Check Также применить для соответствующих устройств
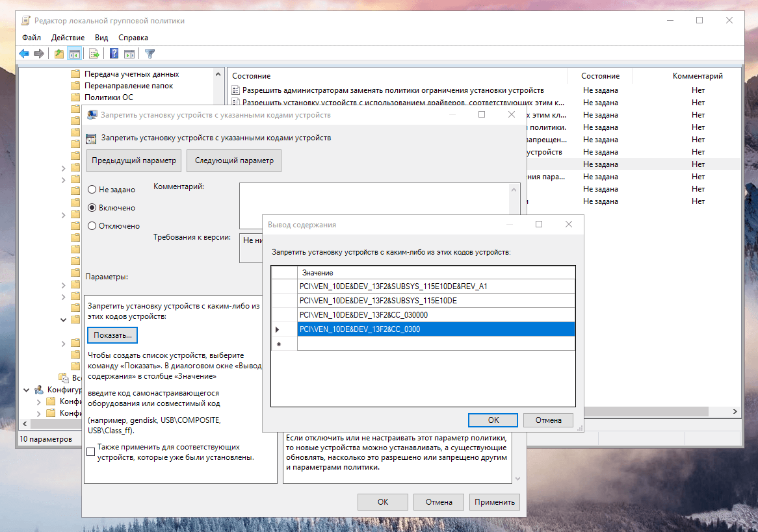This screenshot has height=532, width=758. [x=90, y=452]
